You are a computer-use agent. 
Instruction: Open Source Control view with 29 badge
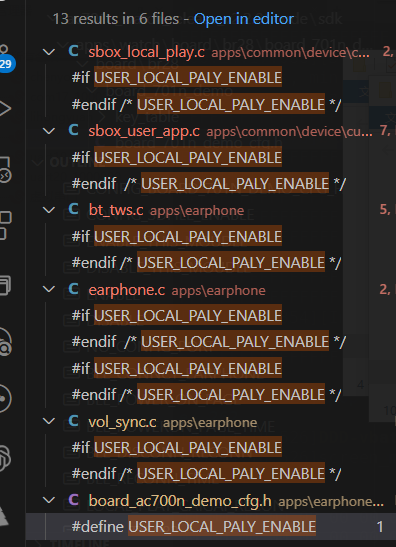pos(5,58)
